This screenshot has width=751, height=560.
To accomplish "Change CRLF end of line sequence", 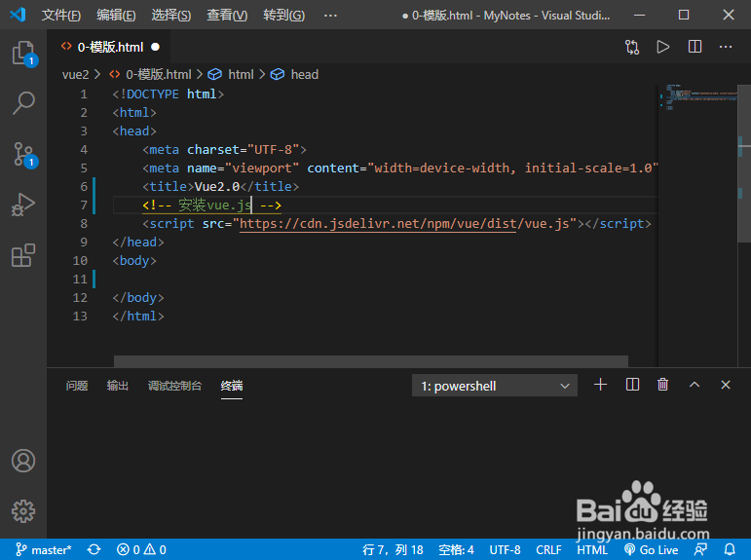I will point(548,549).
